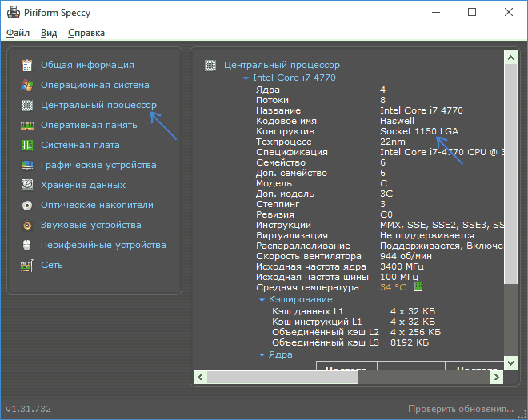This screenshot has height=420, width=528.
Task: Click the vertical scrollbar thumb
Action: [x=510, y=174]
